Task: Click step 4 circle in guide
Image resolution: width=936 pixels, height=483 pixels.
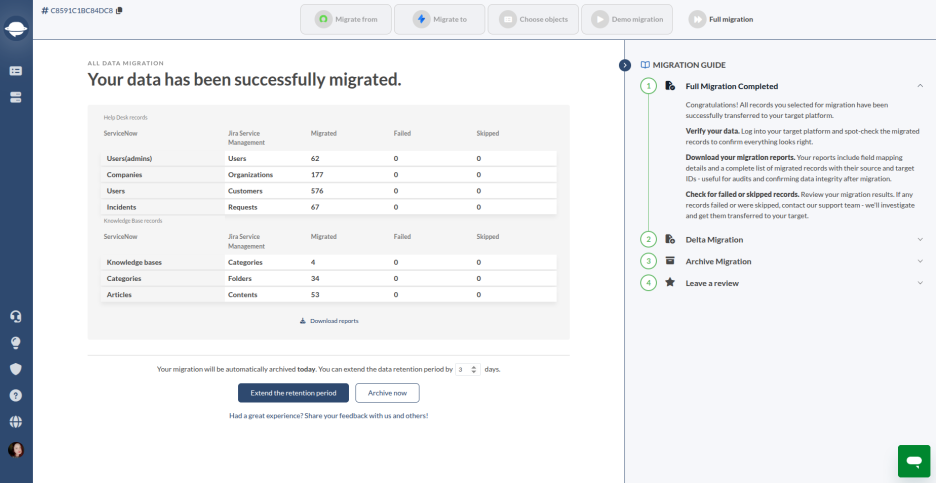Action: pyautogui.click(x=648, y=282)
